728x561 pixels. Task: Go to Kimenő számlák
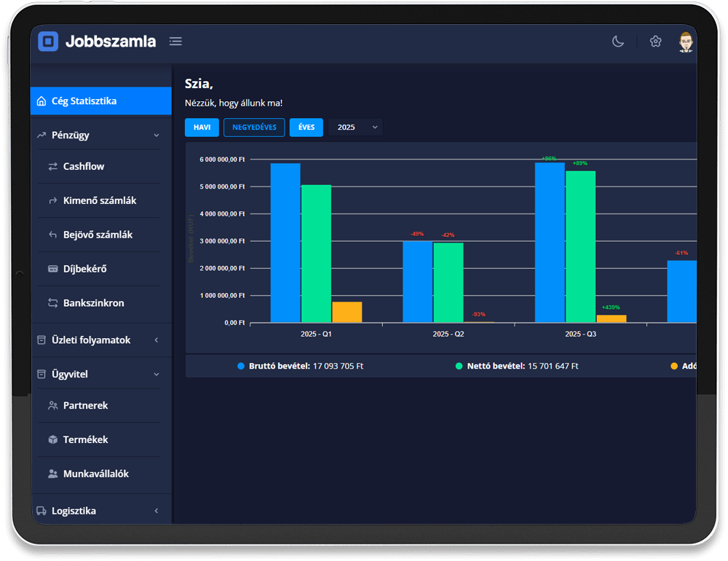click(x=99, y=201)
